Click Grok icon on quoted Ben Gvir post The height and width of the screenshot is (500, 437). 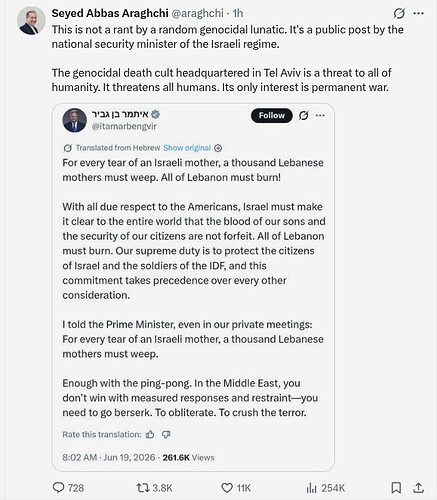tap(303, 116)
